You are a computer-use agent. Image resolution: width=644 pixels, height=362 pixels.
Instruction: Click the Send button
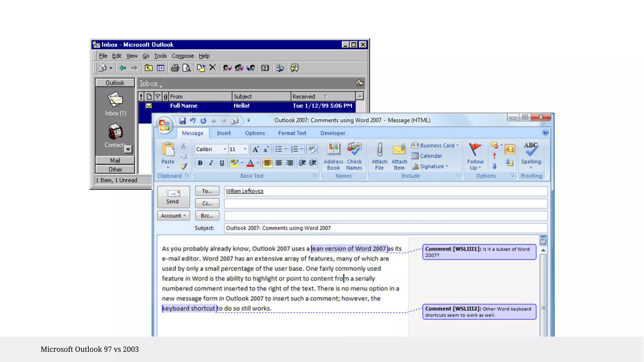pos(173,197)
